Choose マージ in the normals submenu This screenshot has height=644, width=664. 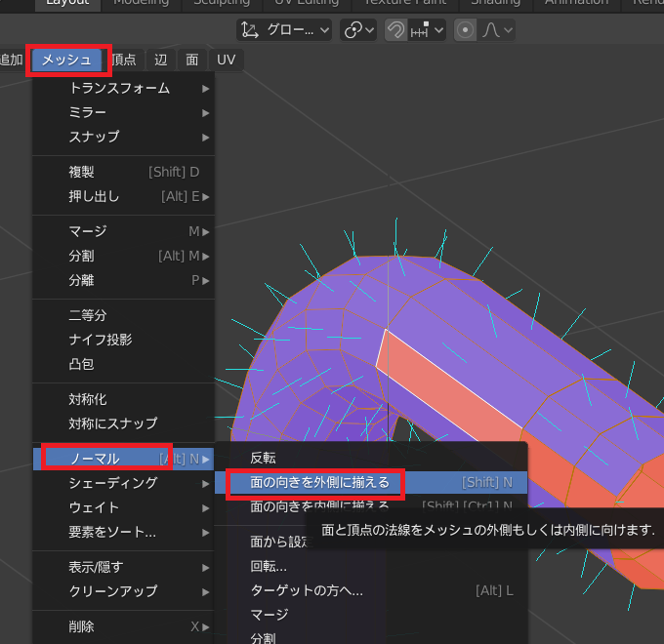371,615
